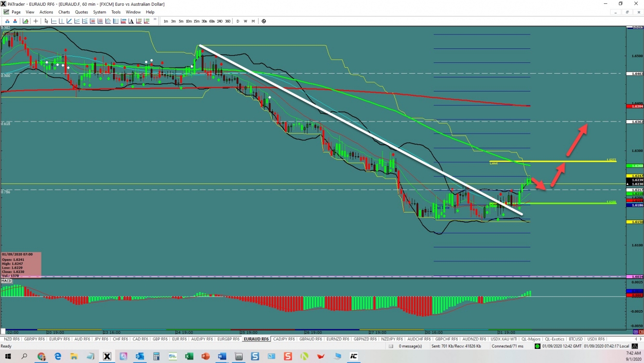The image size is (644, 363).
Task: Switch to the GBPJPY RF6 tab
Action: (35, 339)
